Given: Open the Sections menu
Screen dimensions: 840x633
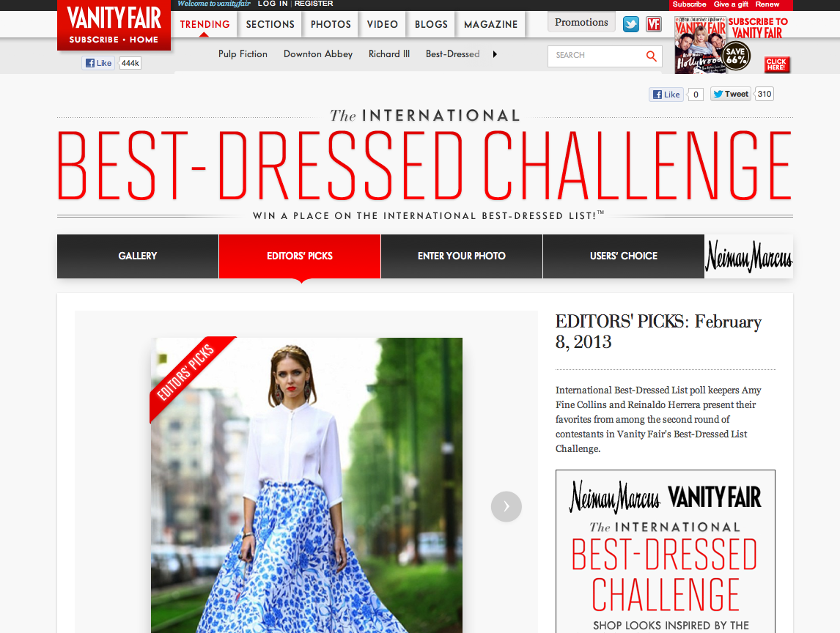Looking at the screenshot, I should [x=270, y=24].
